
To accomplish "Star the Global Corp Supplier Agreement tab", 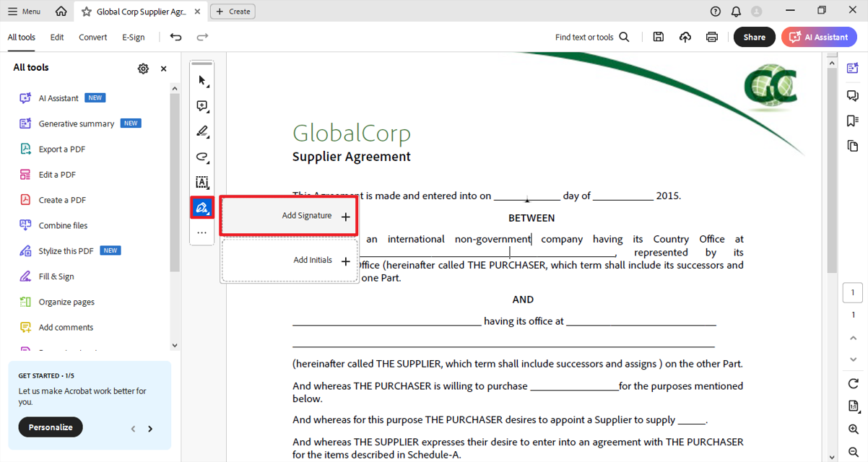I will pyautogui.click(x=87, y=12).
